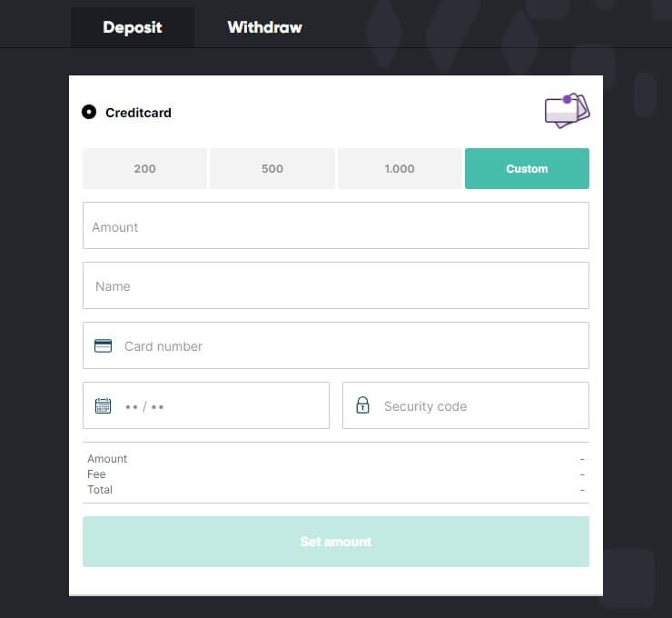Viewport: 672px width, 618px height.
Task: Focus the Security code input field
Action: [x=466, y=405]
